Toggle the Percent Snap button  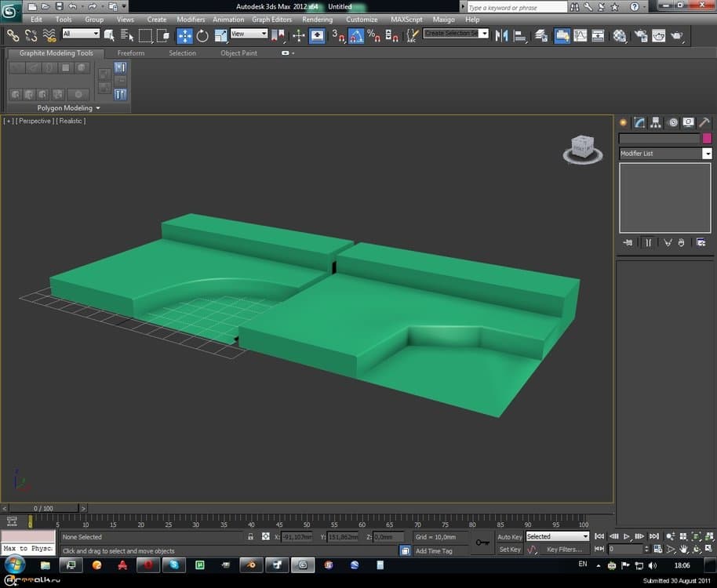[x=373, y=35]
